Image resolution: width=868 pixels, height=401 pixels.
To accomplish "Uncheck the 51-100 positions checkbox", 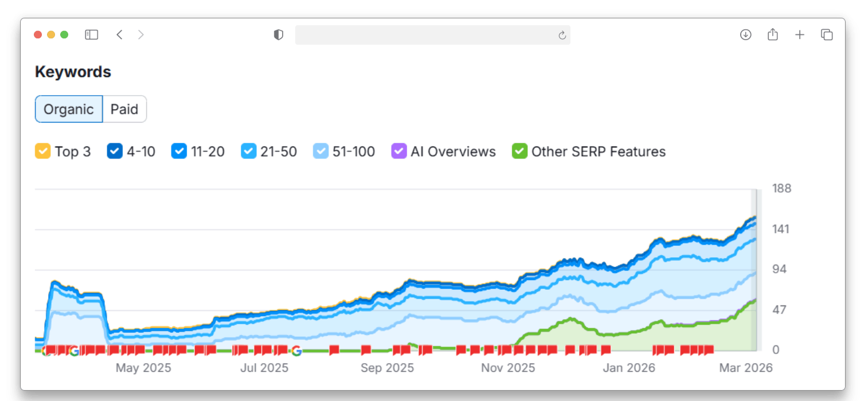I will pos(320,151).
